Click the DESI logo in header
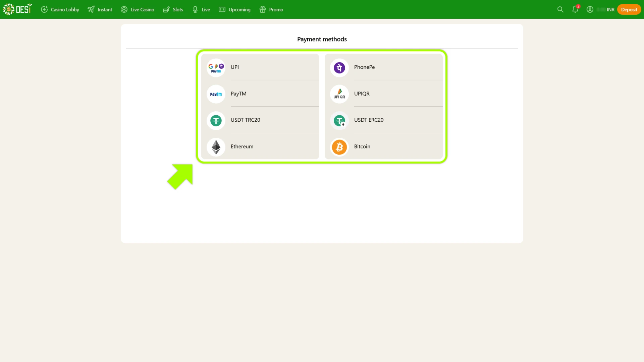 pyautogui.click(x=17, y=9)
